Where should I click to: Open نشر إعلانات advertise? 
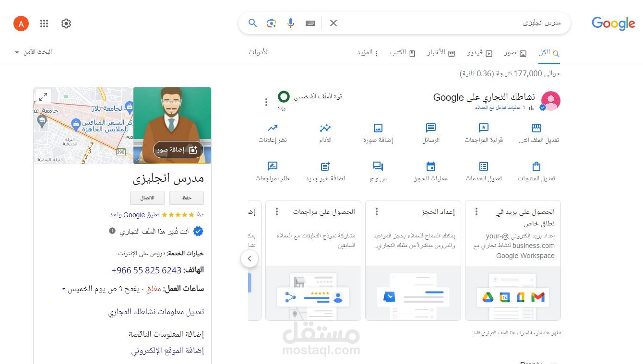click(273, 133)
